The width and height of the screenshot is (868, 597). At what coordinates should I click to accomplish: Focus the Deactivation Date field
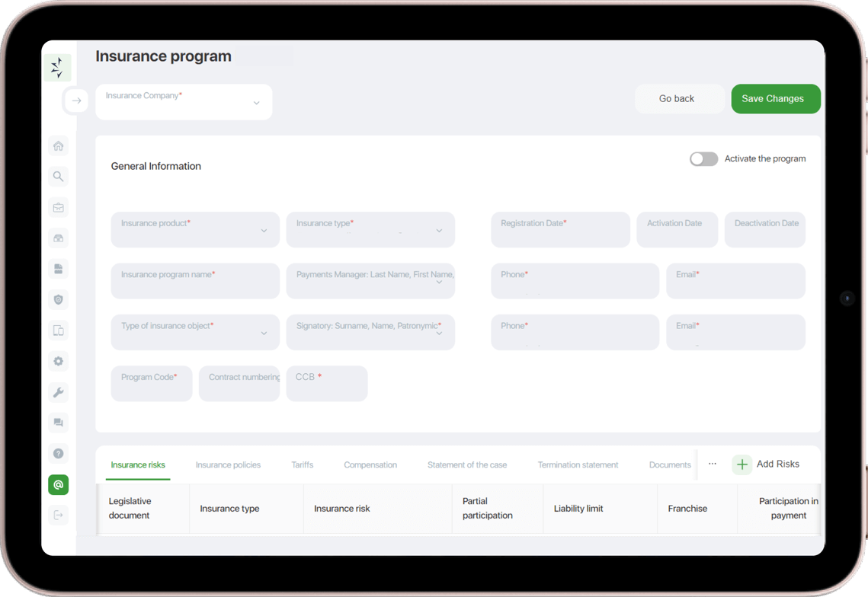pyautogui.click(x=764, y=230)
